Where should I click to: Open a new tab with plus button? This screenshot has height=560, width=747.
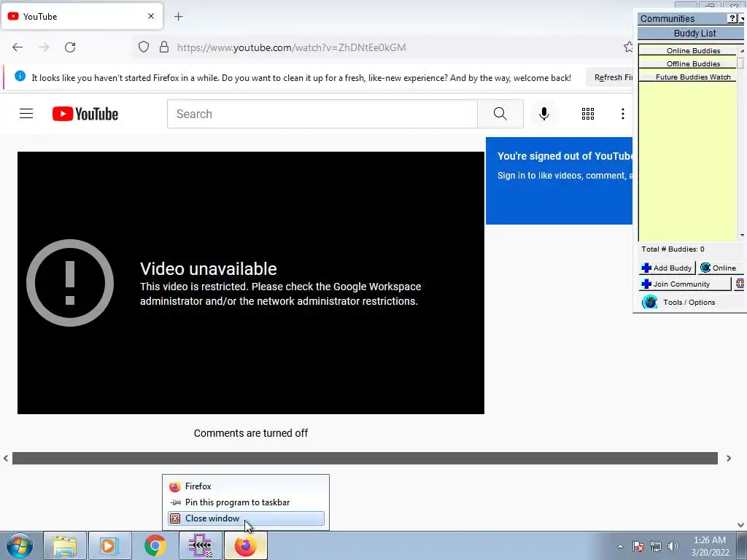point(178,17)
